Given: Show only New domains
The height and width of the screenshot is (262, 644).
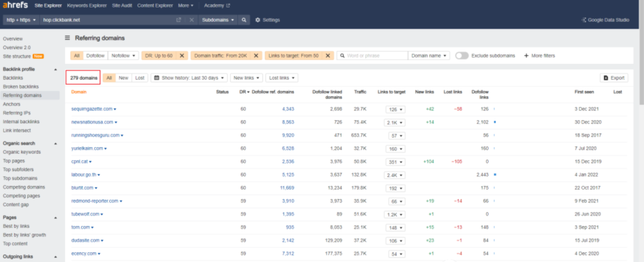Looking at the screenshot, I should pos(124,78).
